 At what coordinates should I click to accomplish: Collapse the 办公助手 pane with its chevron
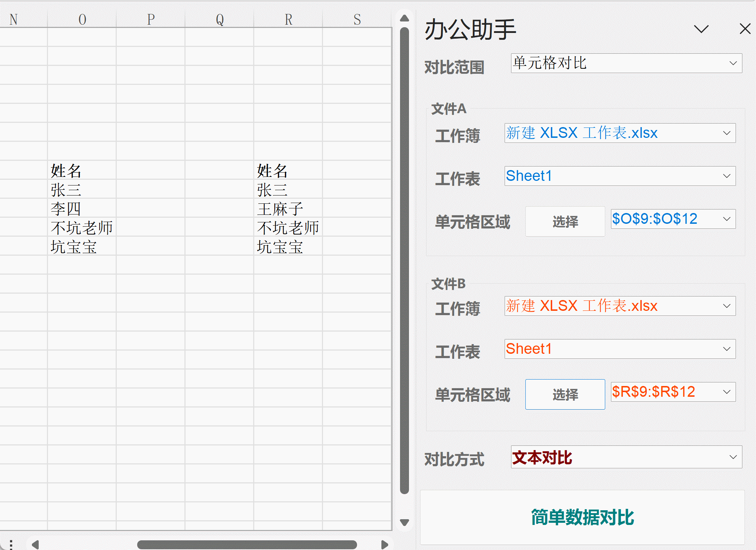tap(701, 29)
